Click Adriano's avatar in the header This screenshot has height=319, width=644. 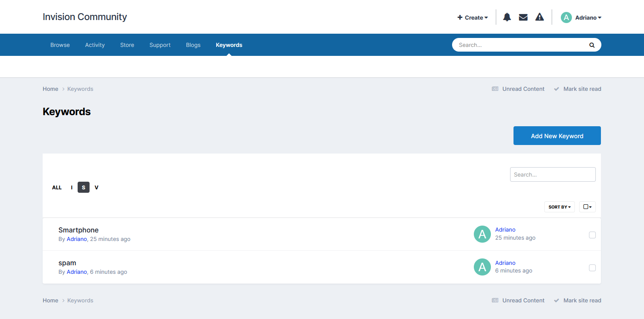coord(566,17)
